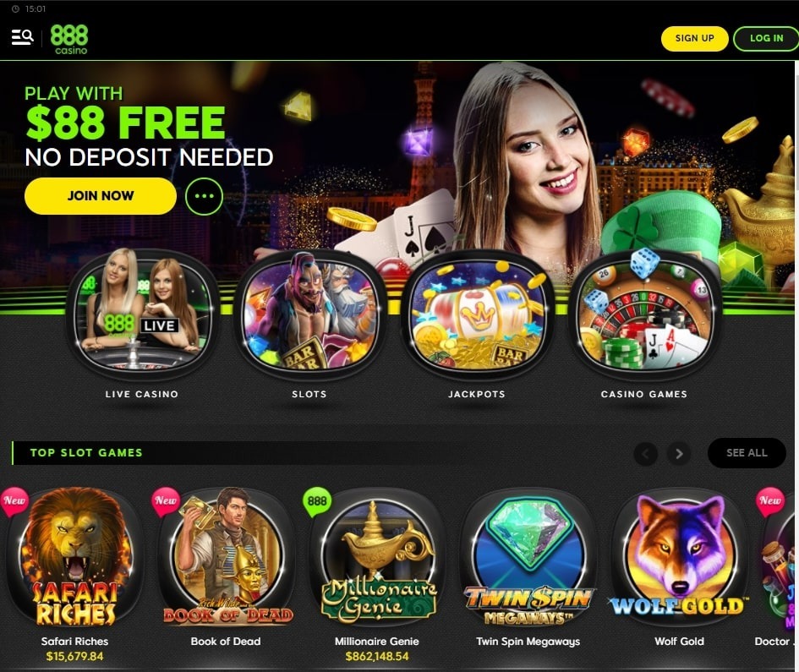This screenshot has width=799, height=672.
Task: Click the 888 casino logo
Action: pos(69,39)
